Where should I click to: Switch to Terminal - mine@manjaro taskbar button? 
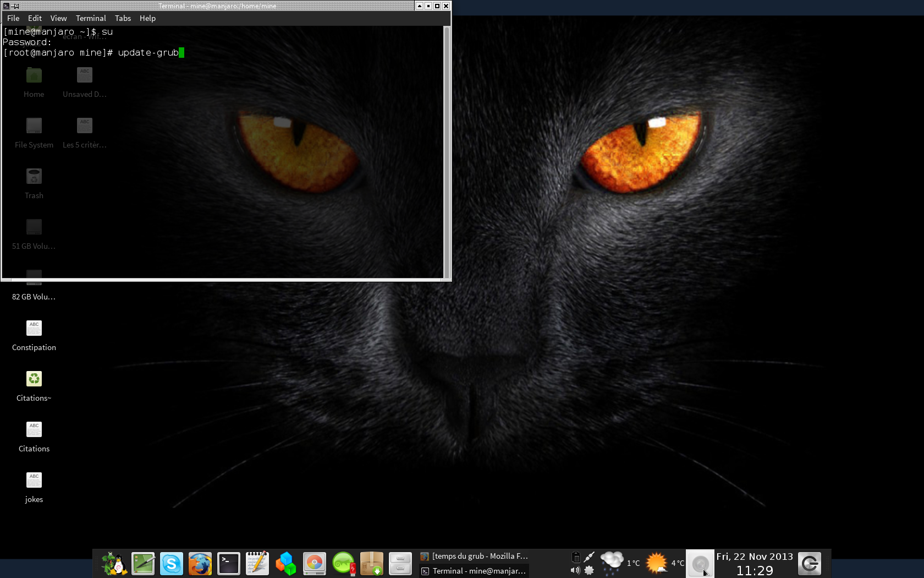pos(474,571)
